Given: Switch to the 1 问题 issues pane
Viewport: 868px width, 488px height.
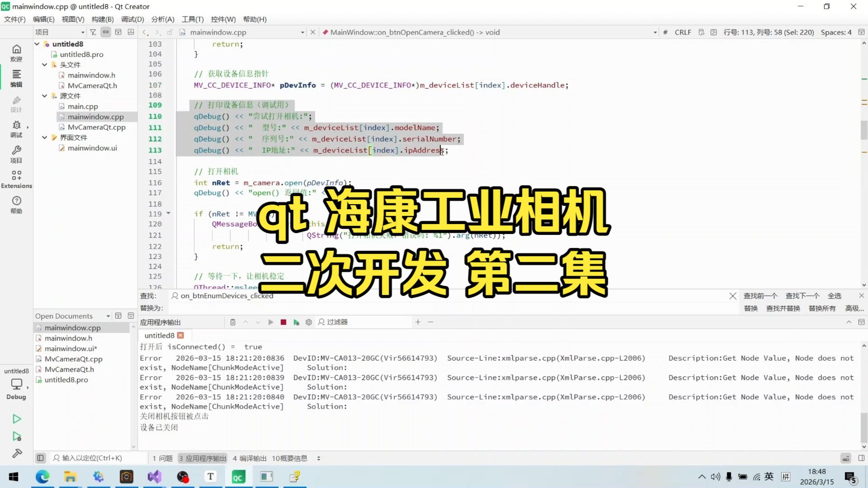Looking at the screenshot, I should coord(163,458).
